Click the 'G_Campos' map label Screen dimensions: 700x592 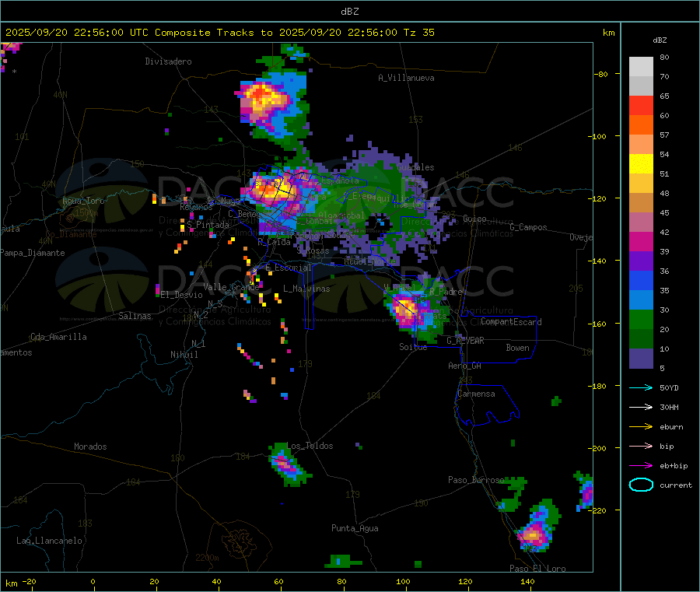528,227
